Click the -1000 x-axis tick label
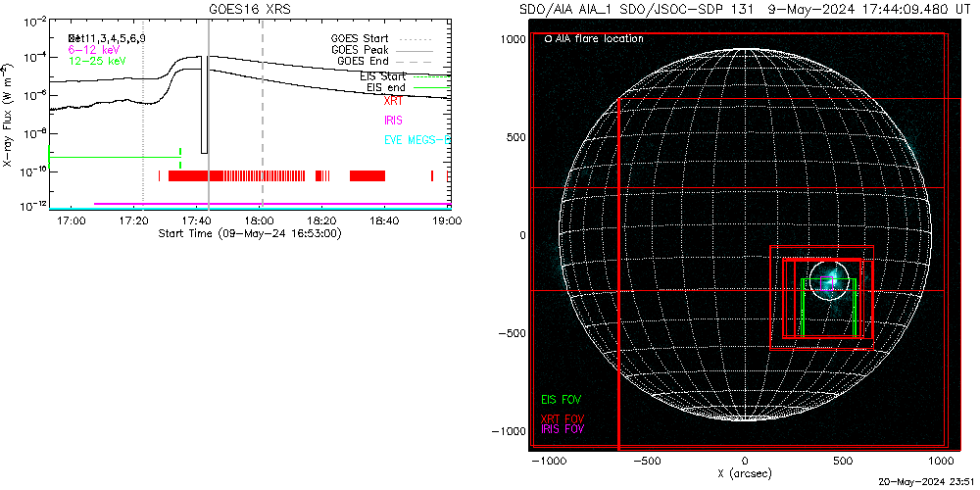Image resolution: width=980 pixels, height=490 pixels. (x=548, y=462)
